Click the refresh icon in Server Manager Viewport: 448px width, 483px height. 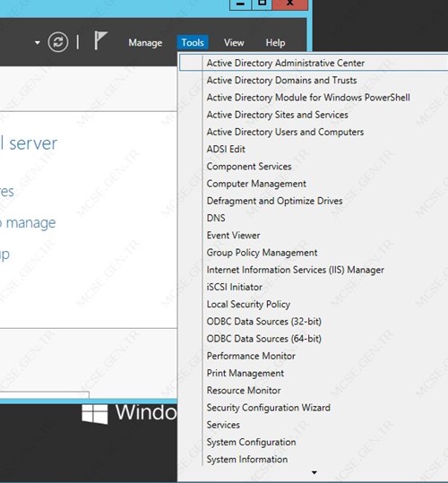[58, 42]
